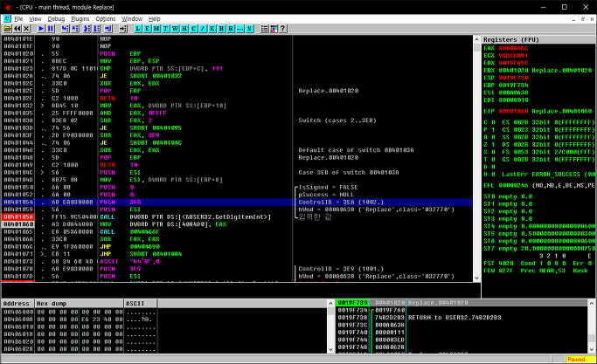Click the disassembly pane's down scroll arrow
The height and width of the screenshot is (364, 597).
coord(476,278)
